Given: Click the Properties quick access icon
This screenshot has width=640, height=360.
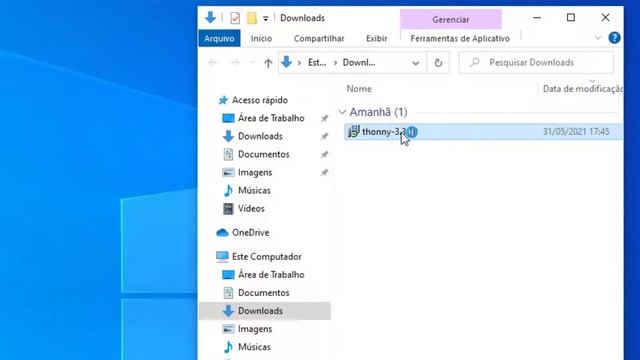Looking at the screenshot, I should pos(235,18).
